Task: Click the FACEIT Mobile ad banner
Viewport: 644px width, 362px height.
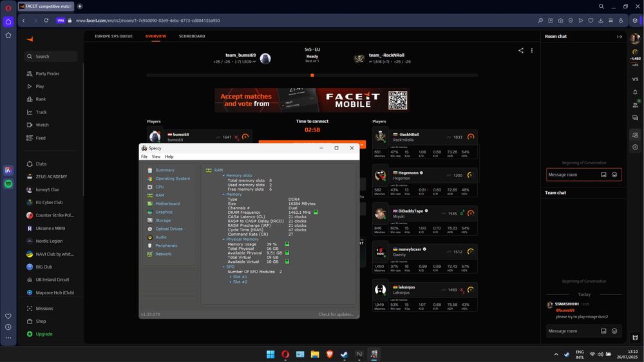Action: click(312, 100)
